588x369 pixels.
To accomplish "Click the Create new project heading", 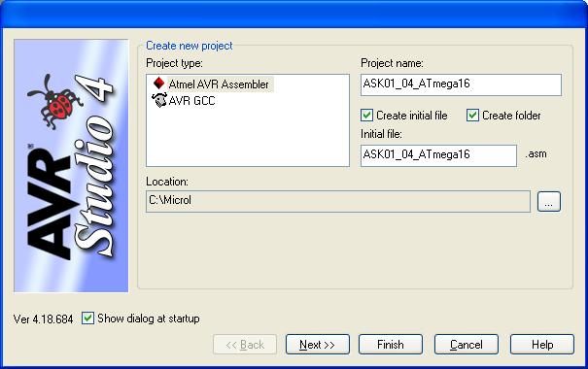I will tap(189, 46).
